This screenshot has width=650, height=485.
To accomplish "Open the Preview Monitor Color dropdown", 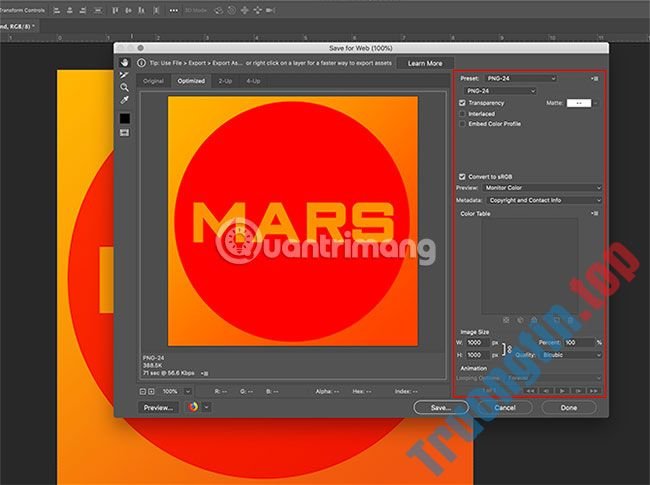I will [542, 188].
